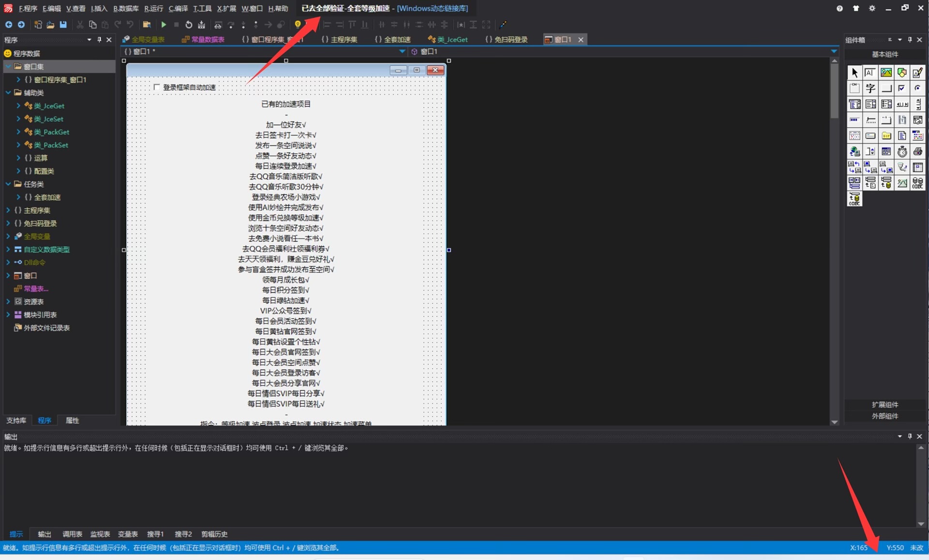Choose the checkbox component from toolbox
Image resolution: width=929 pixels, height=560 pixels.
(901, 88)
